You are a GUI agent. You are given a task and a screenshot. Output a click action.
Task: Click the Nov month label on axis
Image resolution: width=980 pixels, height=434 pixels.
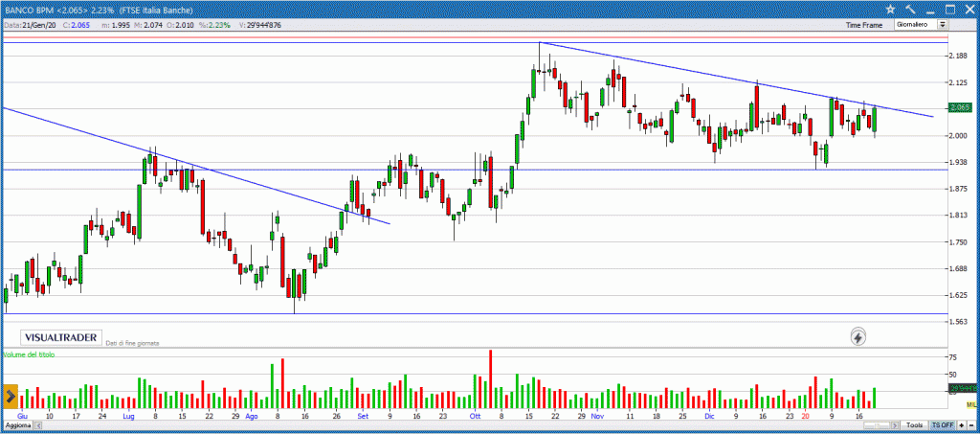pyautogui.click(x=597, y=415)
